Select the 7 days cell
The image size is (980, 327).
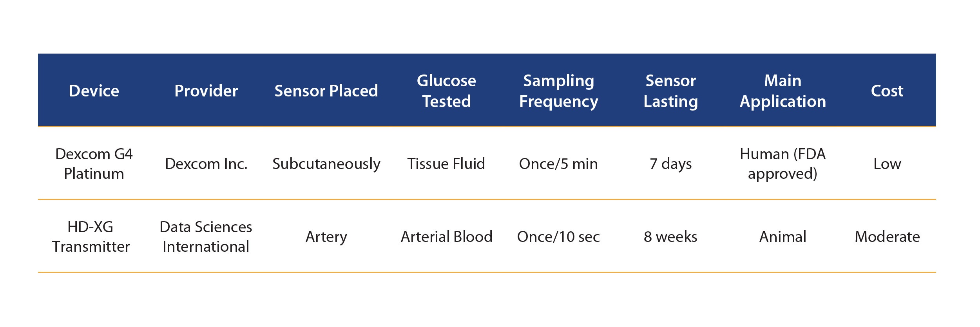(670, 164)
